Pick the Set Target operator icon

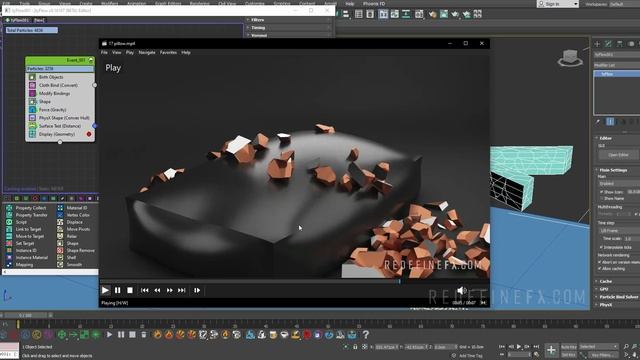[x=9, y=243]
